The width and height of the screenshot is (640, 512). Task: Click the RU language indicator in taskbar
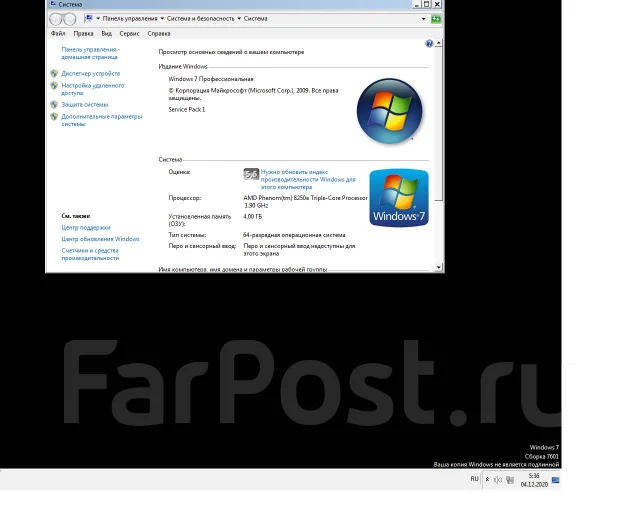[474, 479]
